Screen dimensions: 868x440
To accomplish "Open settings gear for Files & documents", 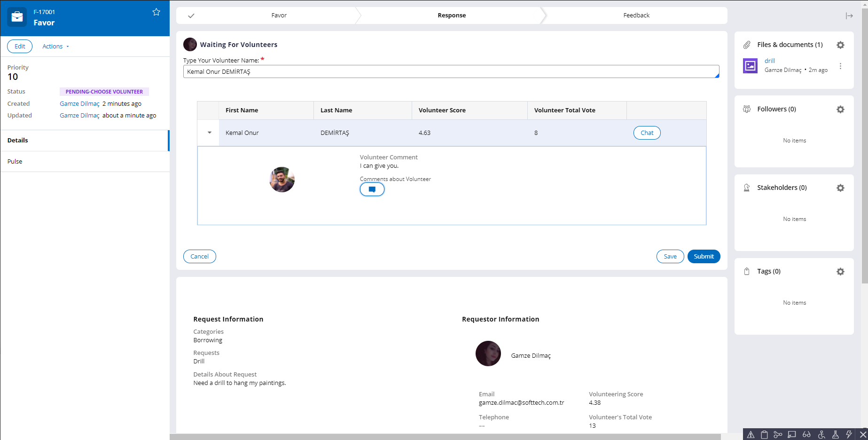I will [840, 45].
